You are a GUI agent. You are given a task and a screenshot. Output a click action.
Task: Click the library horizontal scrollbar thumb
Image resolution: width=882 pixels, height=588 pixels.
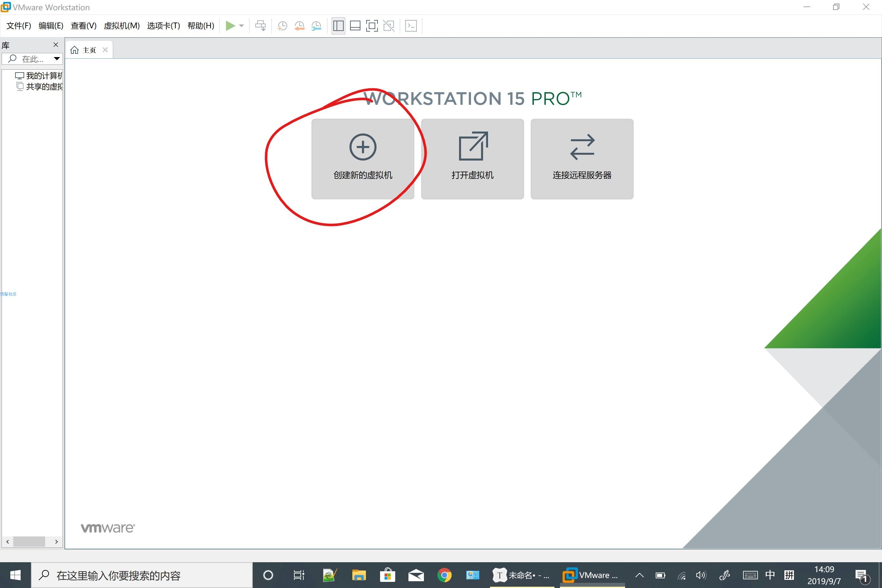(x=29, y=542)
